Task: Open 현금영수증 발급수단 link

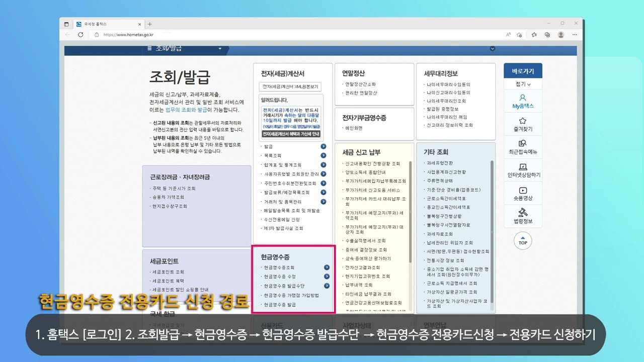Action: tap(284, 286)
